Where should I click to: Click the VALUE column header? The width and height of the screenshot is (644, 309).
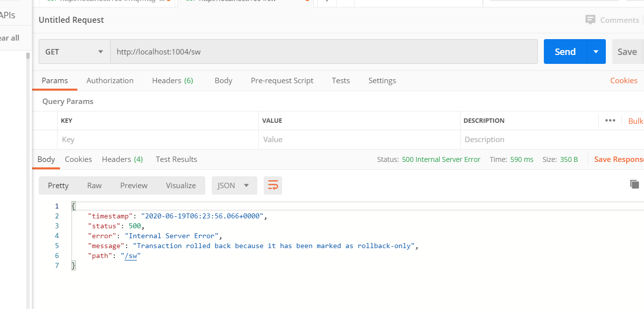(272, 120)
